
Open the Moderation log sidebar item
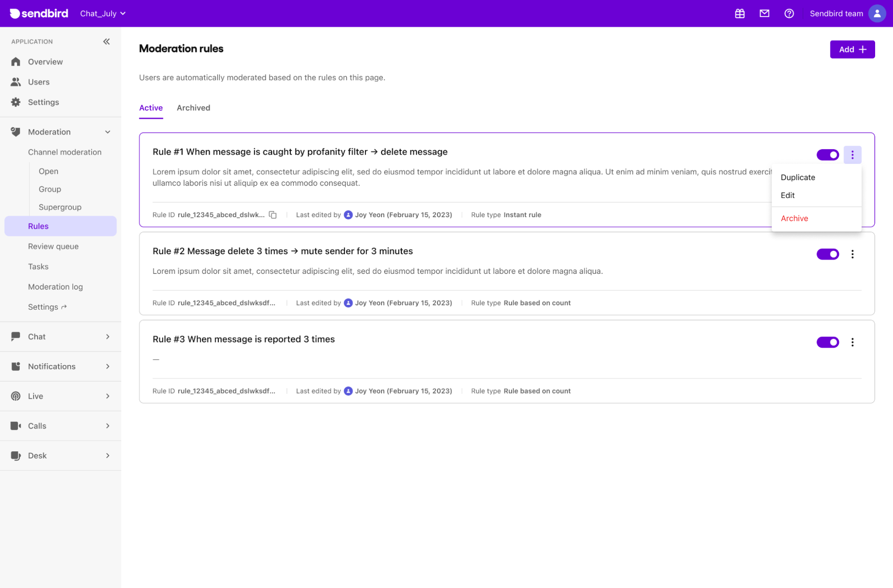[55, 286]
